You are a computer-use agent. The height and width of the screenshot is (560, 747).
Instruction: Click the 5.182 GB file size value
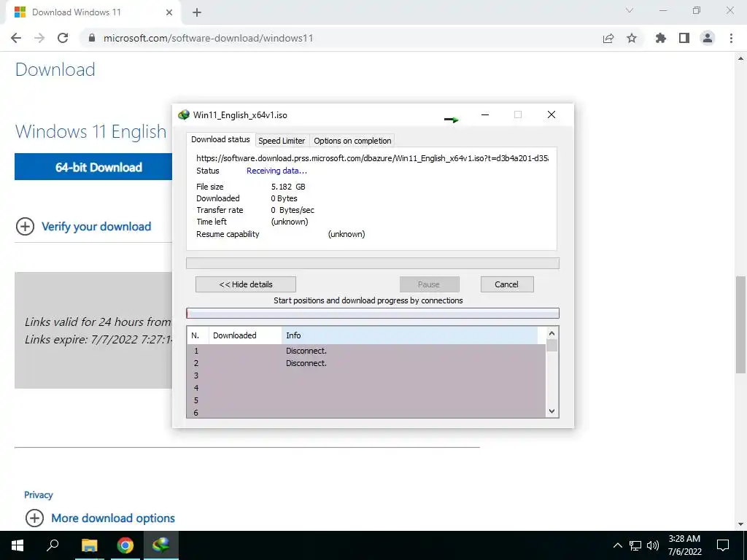288,187
